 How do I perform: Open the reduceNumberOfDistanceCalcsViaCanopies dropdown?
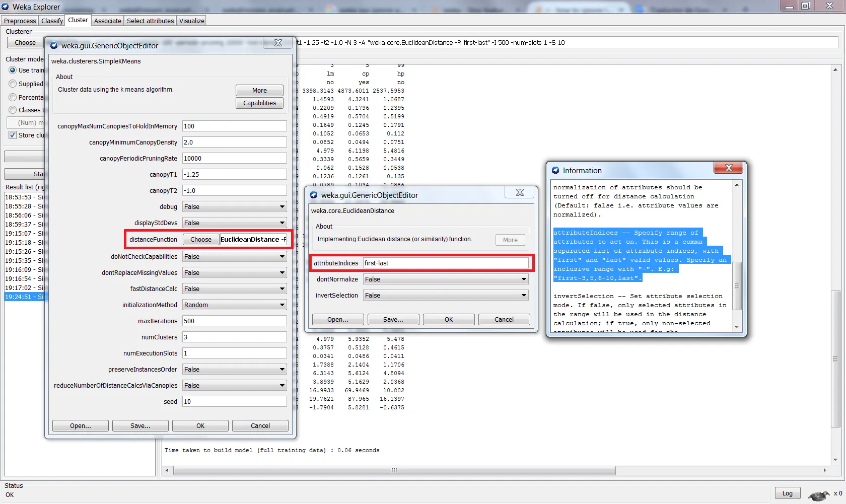pos(235,385)
